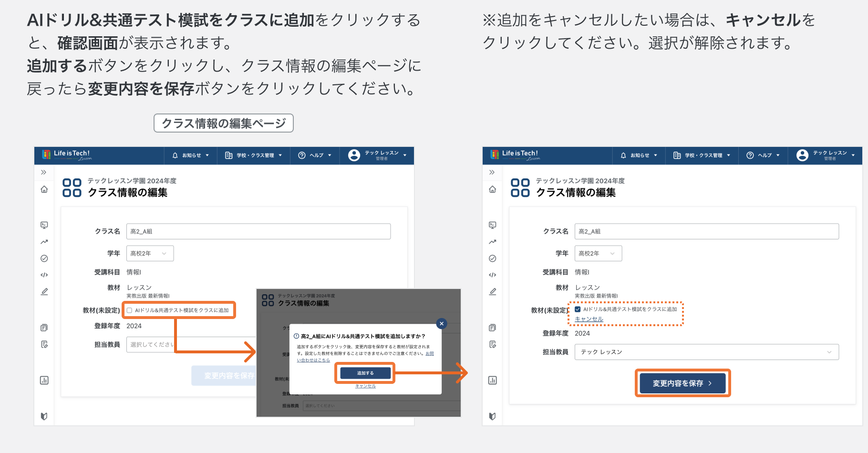The width and height of the screenshot is (868, 453).
Task: Open お知らせ menu in right screenshot header
Action: click(x=639, y=155)
